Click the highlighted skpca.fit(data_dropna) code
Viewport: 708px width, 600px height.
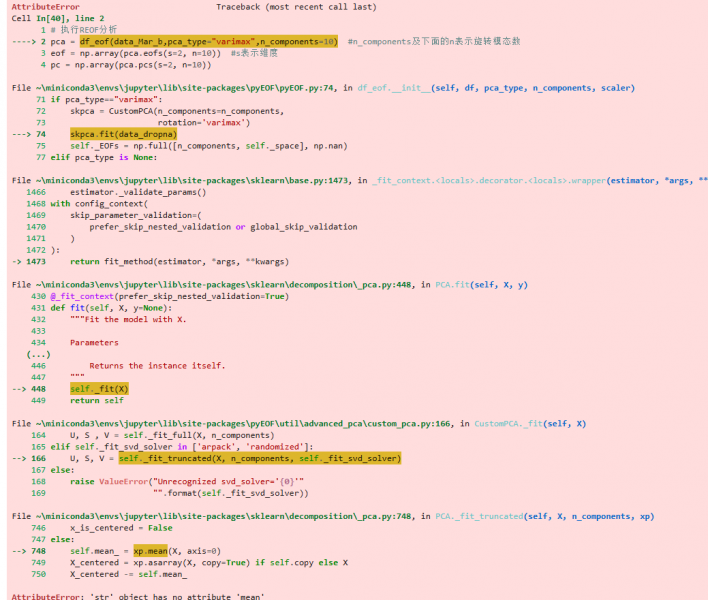123,134
